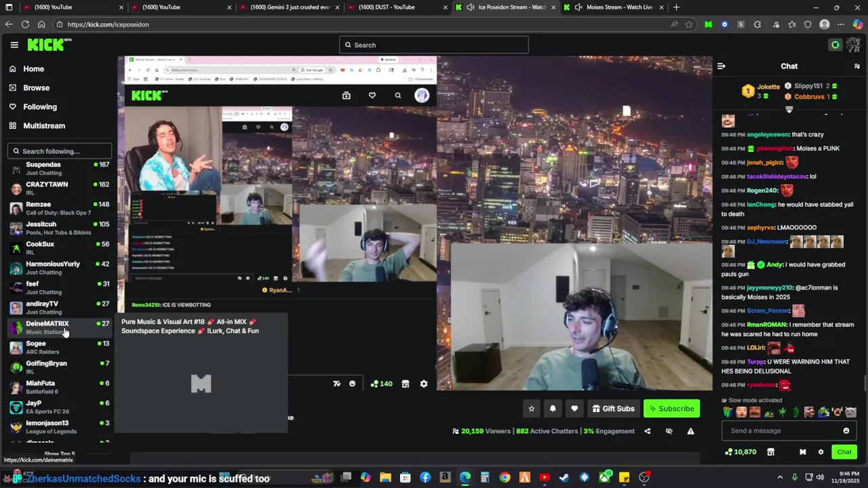The image size is (868, 488).
Task: Open chat settings gear icon
Action: click(x=821, y=452)
